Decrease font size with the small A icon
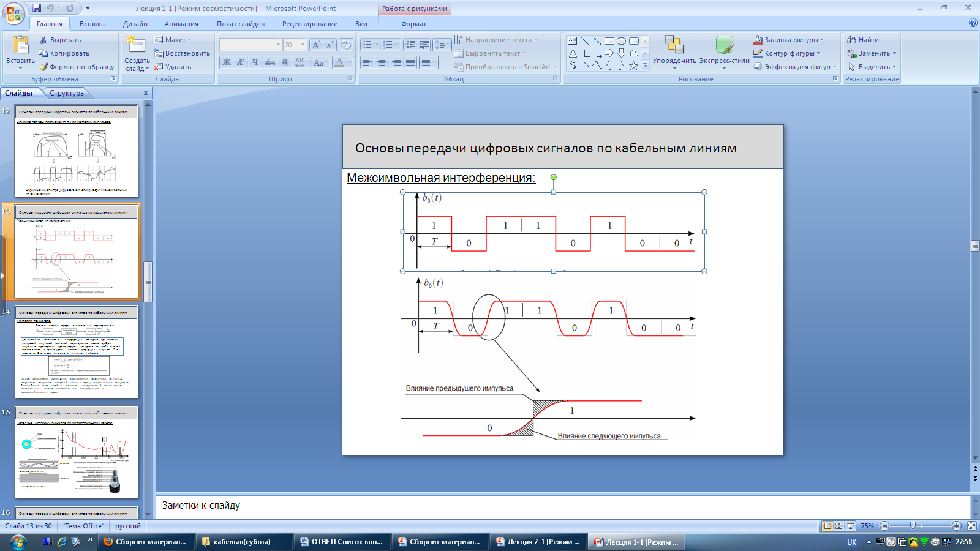Image resolution: width=980 pixels, height=551 pixels. 330,45
